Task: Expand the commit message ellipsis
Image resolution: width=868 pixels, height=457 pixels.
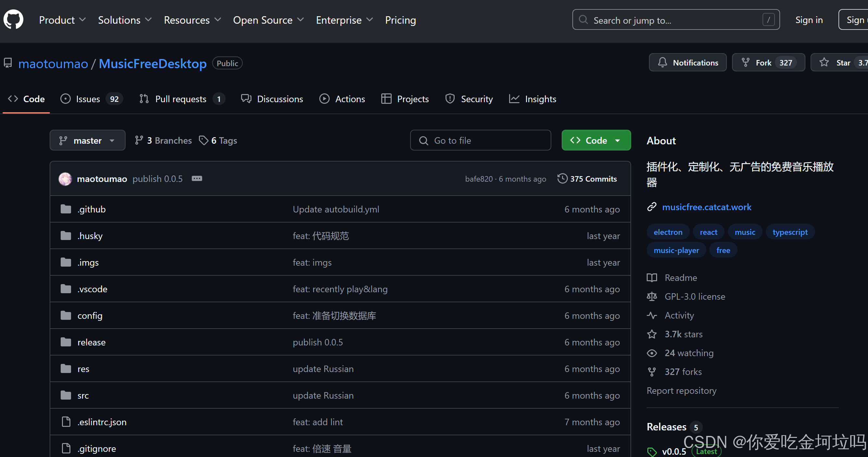Action: pyautogui.click(x=197, y=178)
